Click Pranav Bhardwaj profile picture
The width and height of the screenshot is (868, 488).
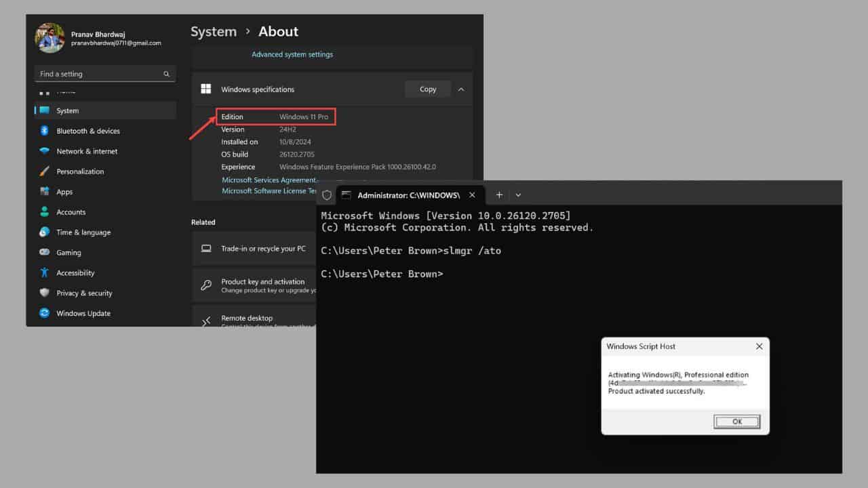point(50,37)
